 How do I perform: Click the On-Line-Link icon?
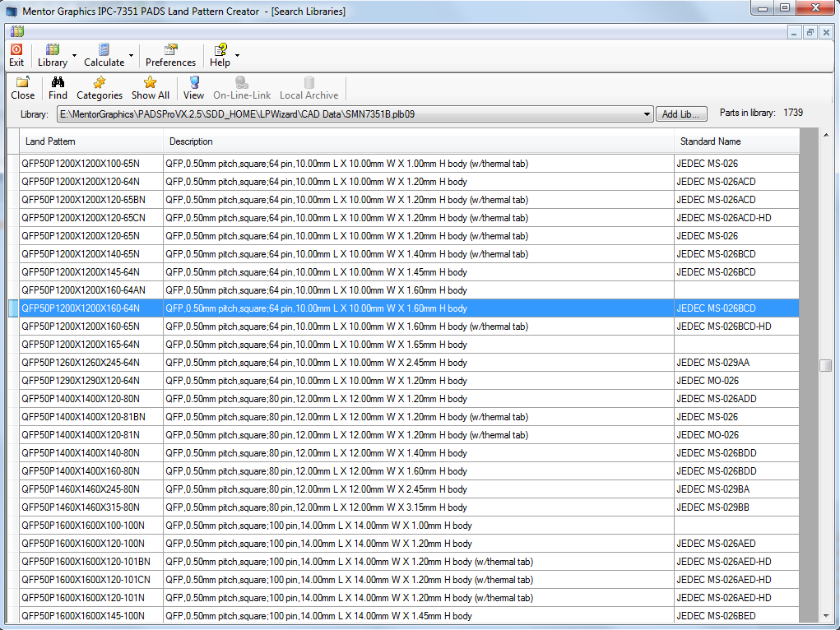242,82
